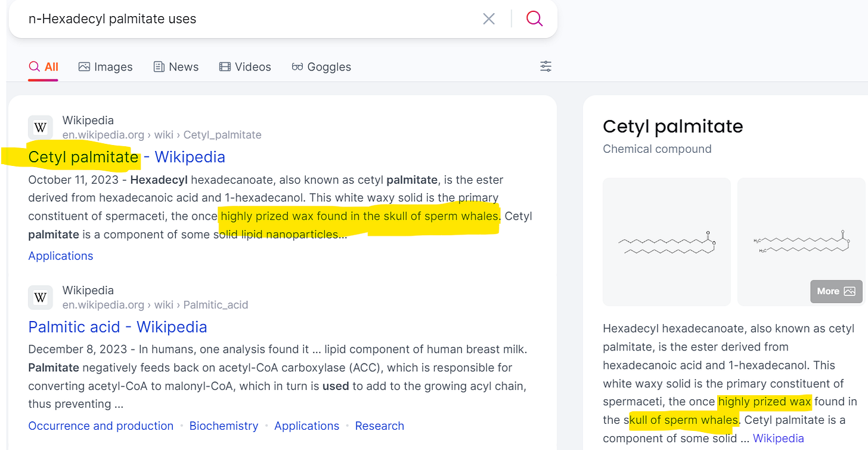This screenshot has width=868, height=450.
Task: Click the en.wikipedia.org Cetyl_palmitate breadcrumb URL
Action: coord(162,135)
